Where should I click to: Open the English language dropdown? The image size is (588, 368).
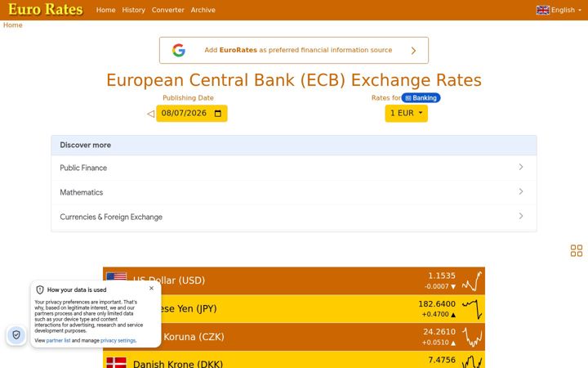[559, 10]
